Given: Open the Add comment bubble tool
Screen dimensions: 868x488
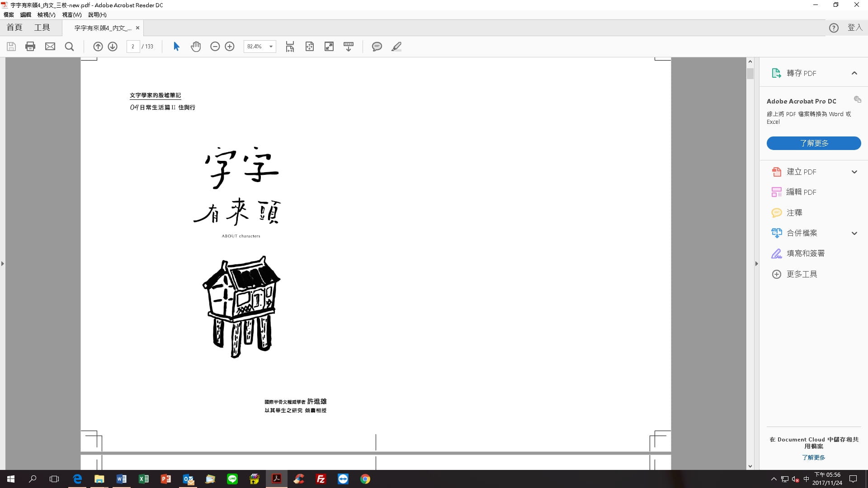Looking at the screenshot, I should (x=377, y=47).
